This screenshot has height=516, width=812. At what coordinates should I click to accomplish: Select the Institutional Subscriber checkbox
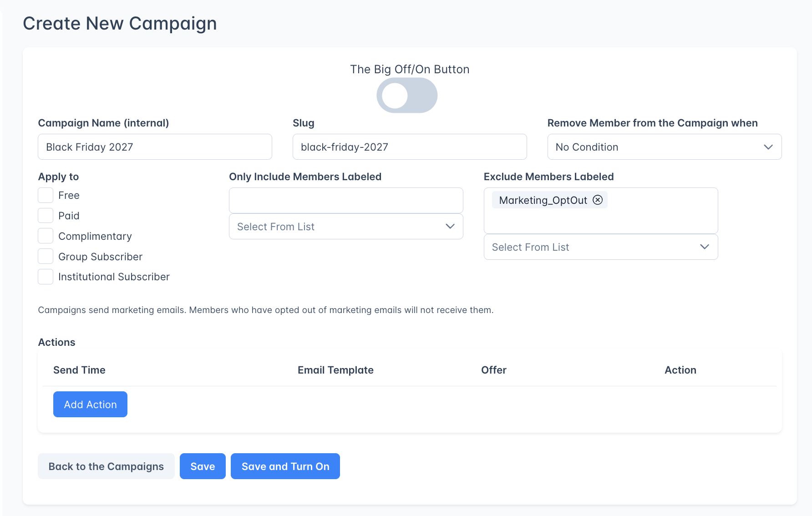click(x=46, y=277)
